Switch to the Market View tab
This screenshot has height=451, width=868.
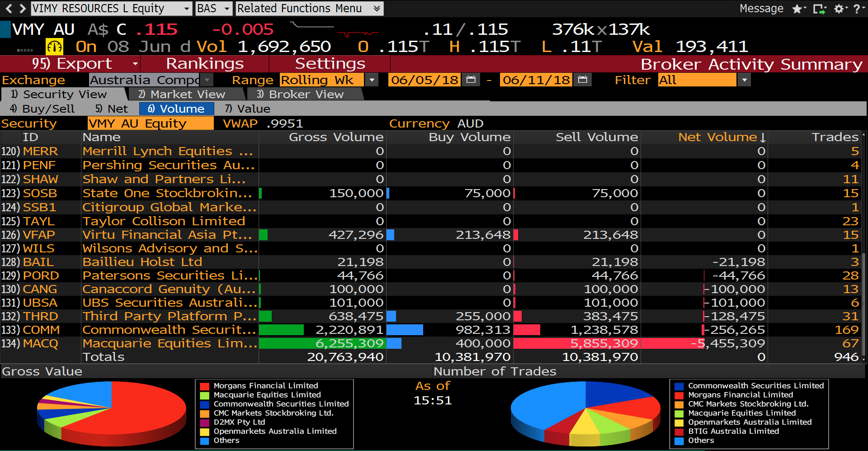point(187,94)
